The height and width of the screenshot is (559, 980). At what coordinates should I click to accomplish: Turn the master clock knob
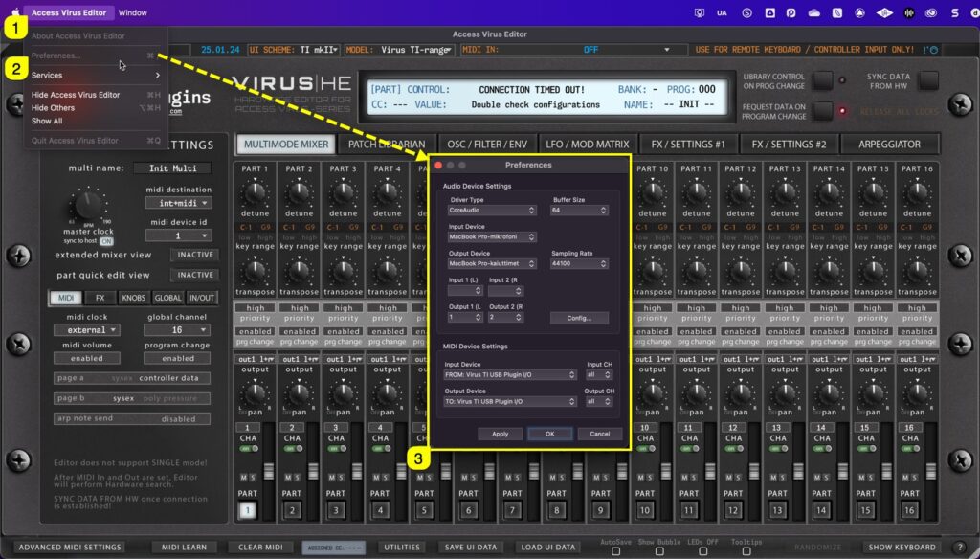tap(86, 206)
